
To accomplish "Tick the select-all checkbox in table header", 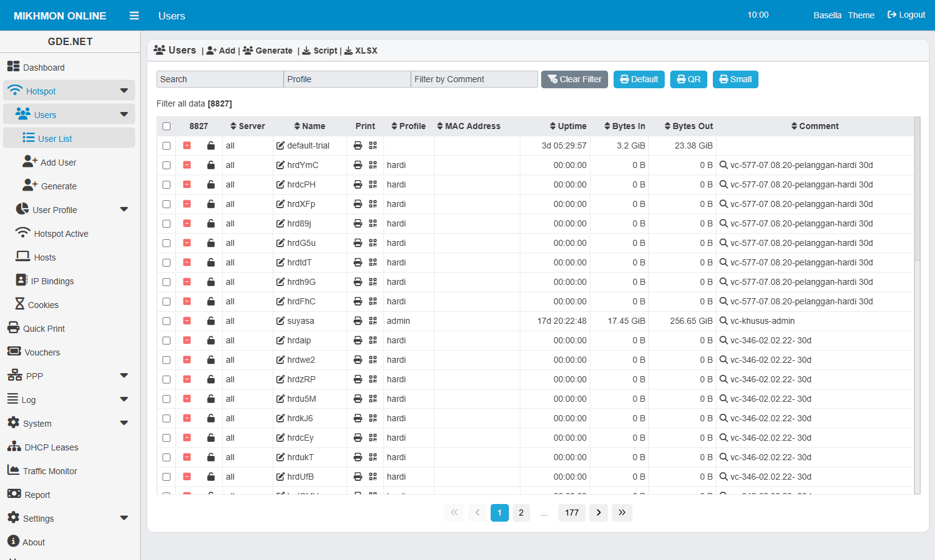I will click(167, 126).
